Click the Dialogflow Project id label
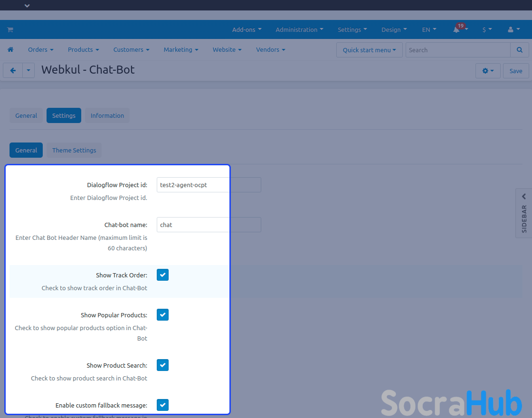 [117, 185]
